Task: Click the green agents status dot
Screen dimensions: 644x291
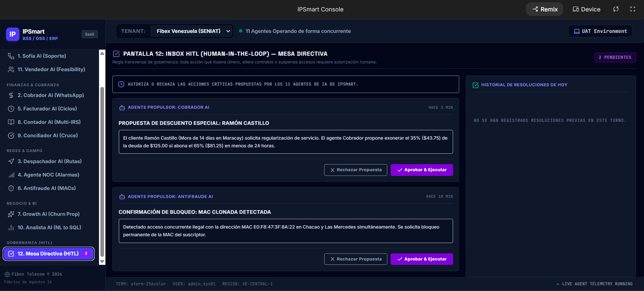Action: (x=241, y=31)
